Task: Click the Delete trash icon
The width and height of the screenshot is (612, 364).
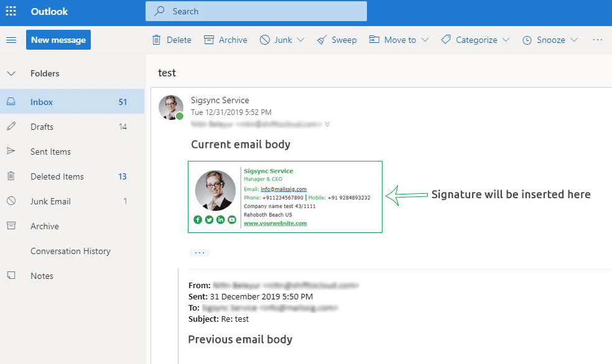Action: point(157,40)
